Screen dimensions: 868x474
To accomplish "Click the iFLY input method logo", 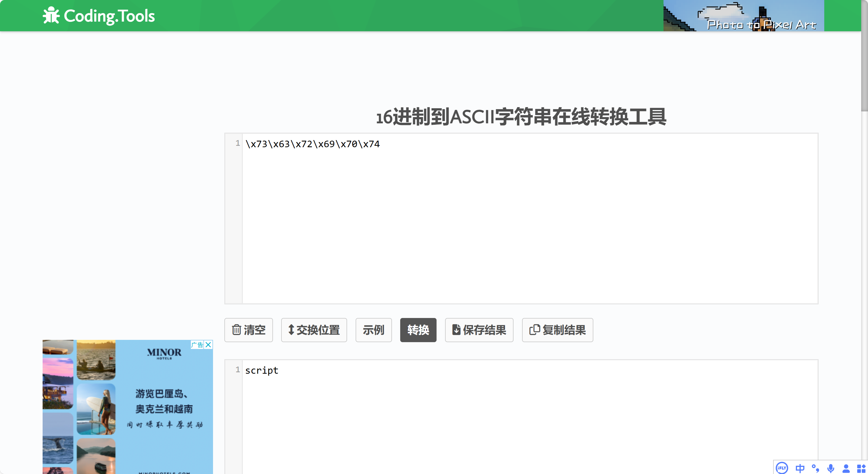I will click(781, 467).
